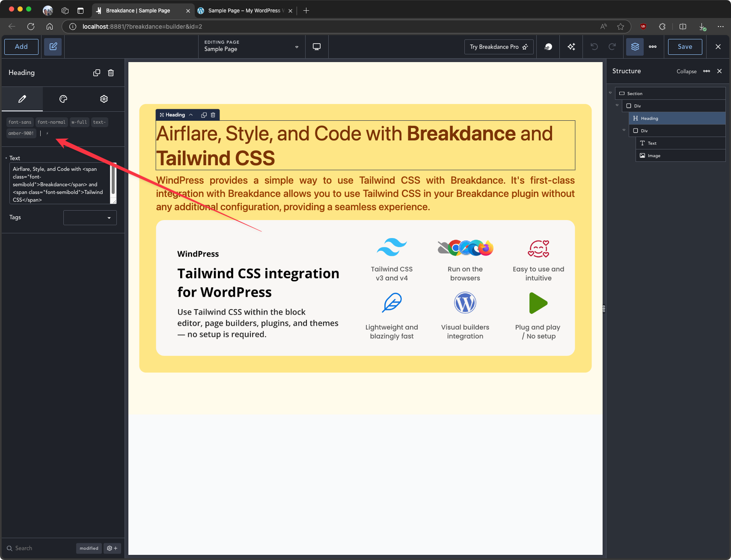Image resolution: width=731 pixels, height=560 pixels.
Task: Switch to the Design palette tab
Action: [x=63, y=99]
